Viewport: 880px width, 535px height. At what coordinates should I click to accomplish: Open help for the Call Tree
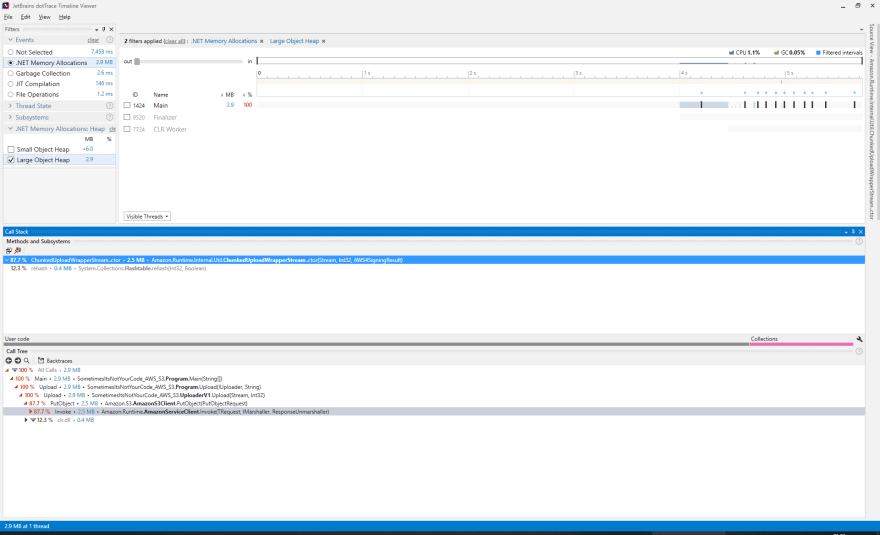pos(859,351)
